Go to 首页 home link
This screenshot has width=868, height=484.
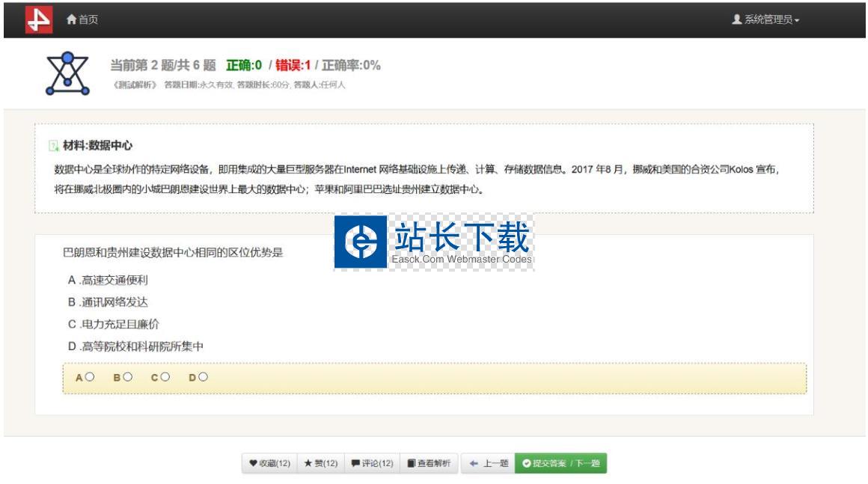pos(82,19)
